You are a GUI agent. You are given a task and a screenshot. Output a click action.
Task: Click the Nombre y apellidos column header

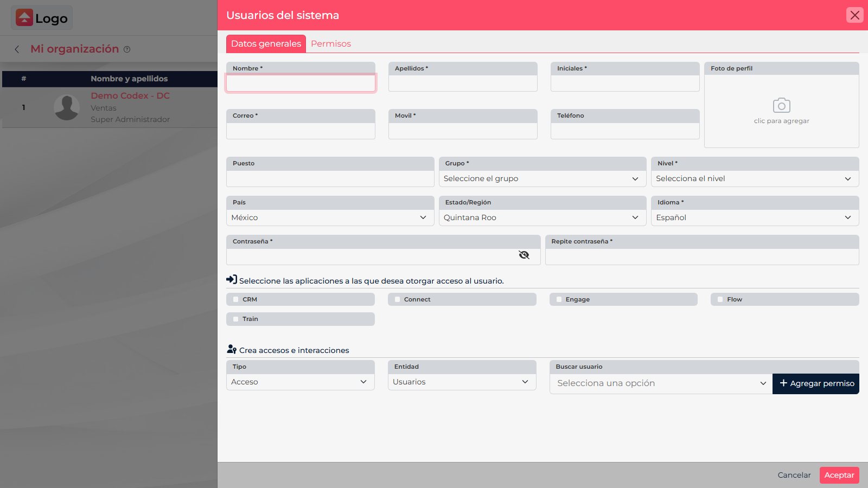[129, 79]
